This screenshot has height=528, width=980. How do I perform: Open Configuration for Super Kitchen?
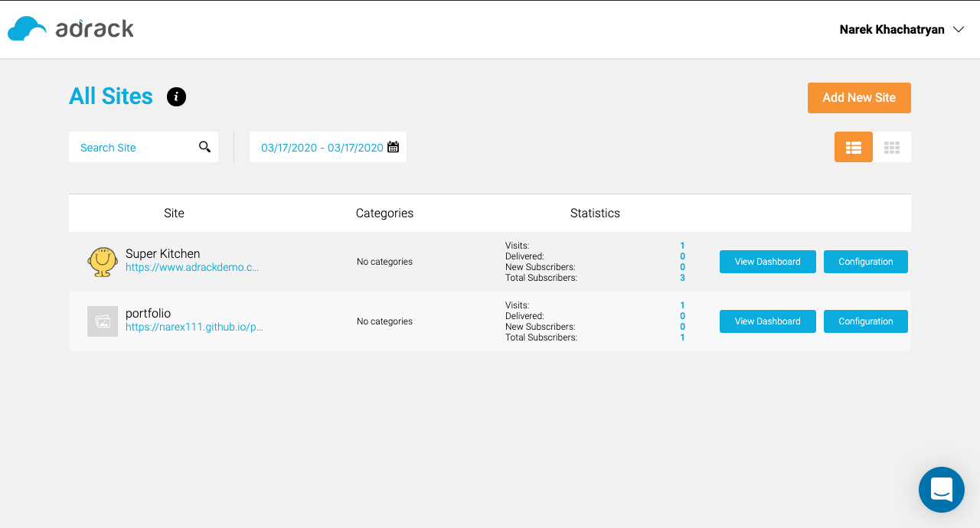tap(865, 261)
